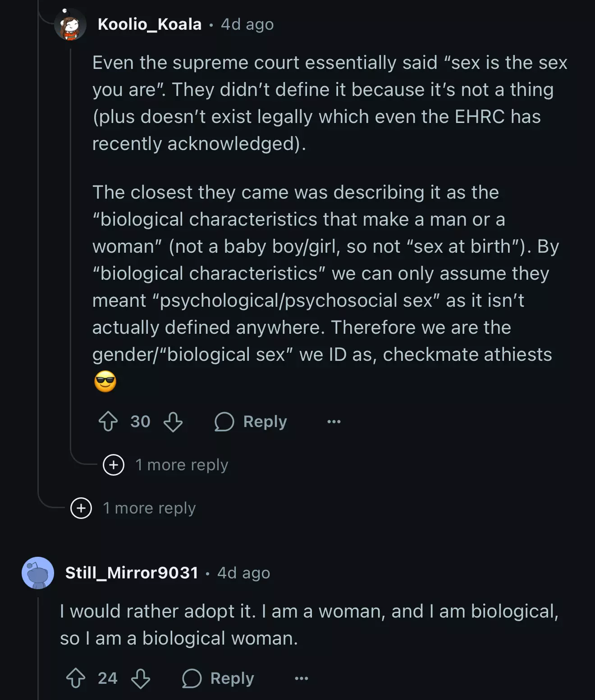
Task: Collapse Koolio_Koala's comment via thread line
Action: (71, 225)
